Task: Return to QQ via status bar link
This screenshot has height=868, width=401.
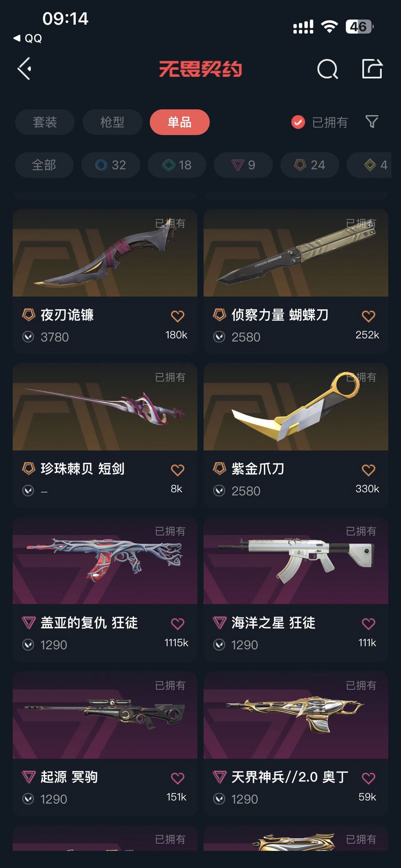Action: 28,38
